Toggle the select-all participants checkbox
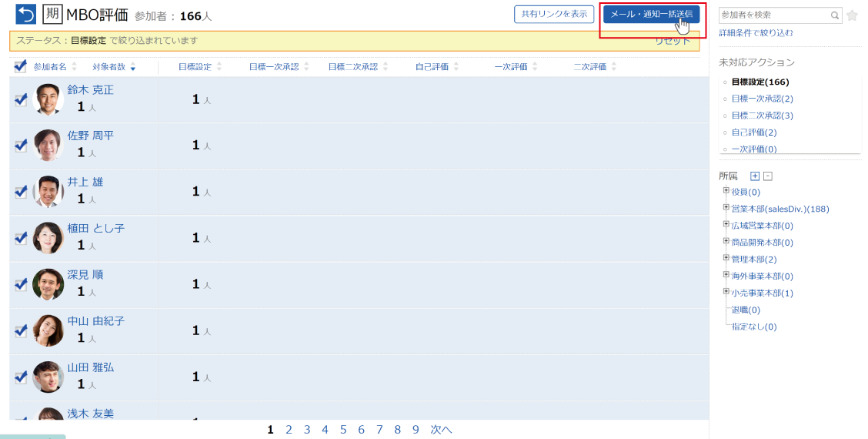Screen dimensions: 868x439 21,66
